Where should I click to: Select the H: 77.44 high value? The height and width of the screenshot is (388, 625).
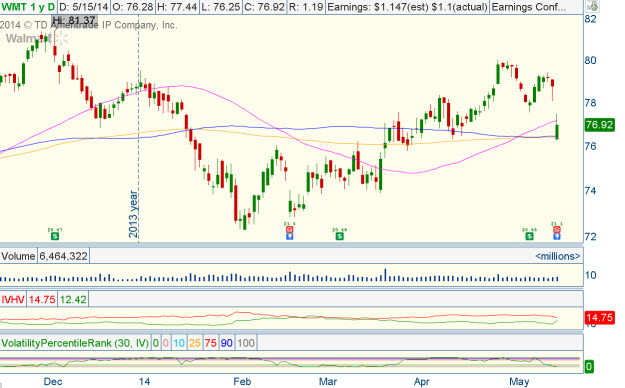click(x=177, y=7)
